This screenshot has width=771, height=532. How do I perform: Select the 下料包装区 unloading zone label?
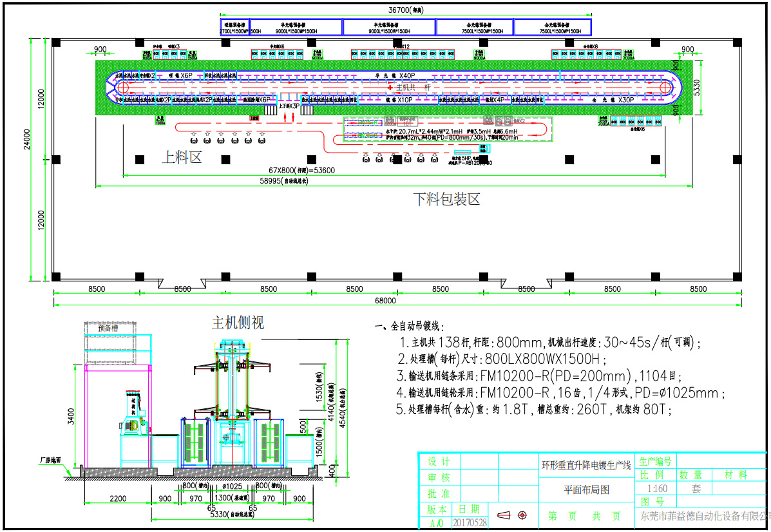[446, 198]
